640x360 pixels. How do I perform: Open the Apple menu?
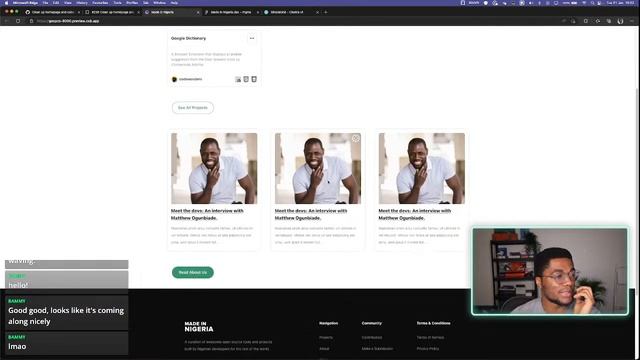pyautogui.click(x=6, y=3)
